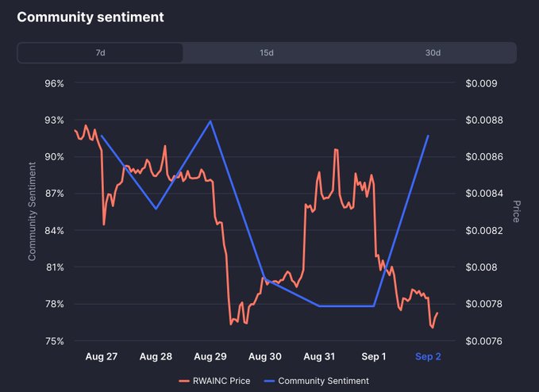Switch to the 30d tab

tap(433, 53)
